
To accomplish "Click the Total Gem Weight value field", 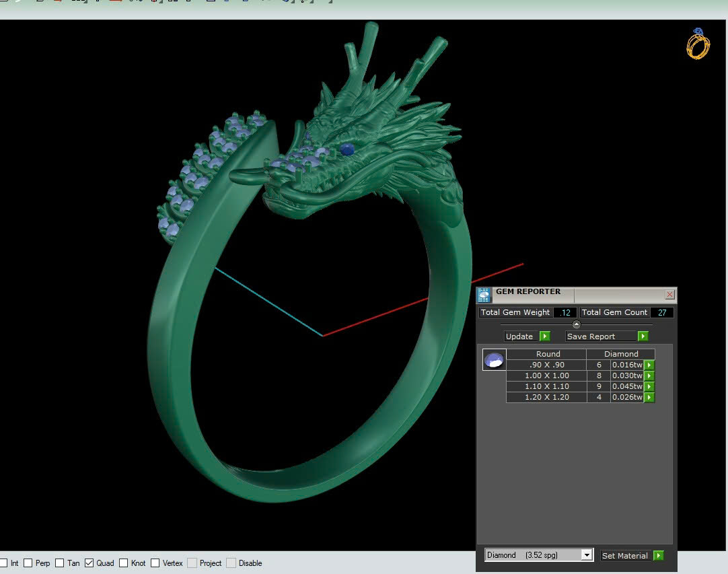I will click(567, 312).
